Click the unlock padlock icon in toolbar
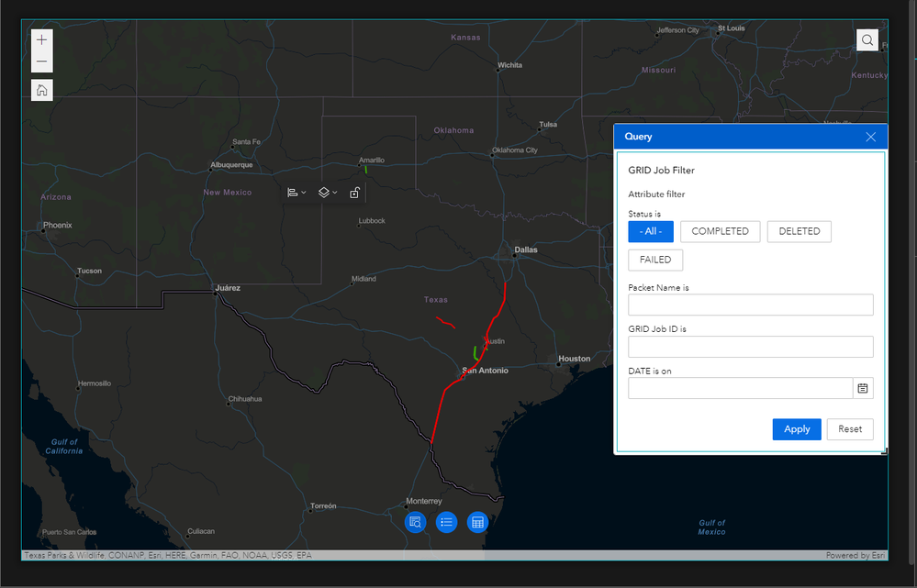917x588 pixels. pos(354,193)
